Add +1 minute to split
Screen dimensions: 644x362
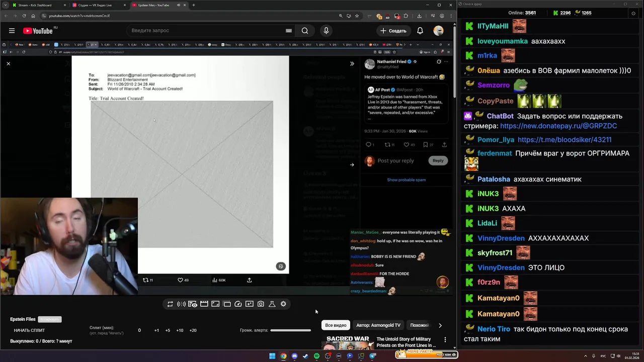(156, 330)
